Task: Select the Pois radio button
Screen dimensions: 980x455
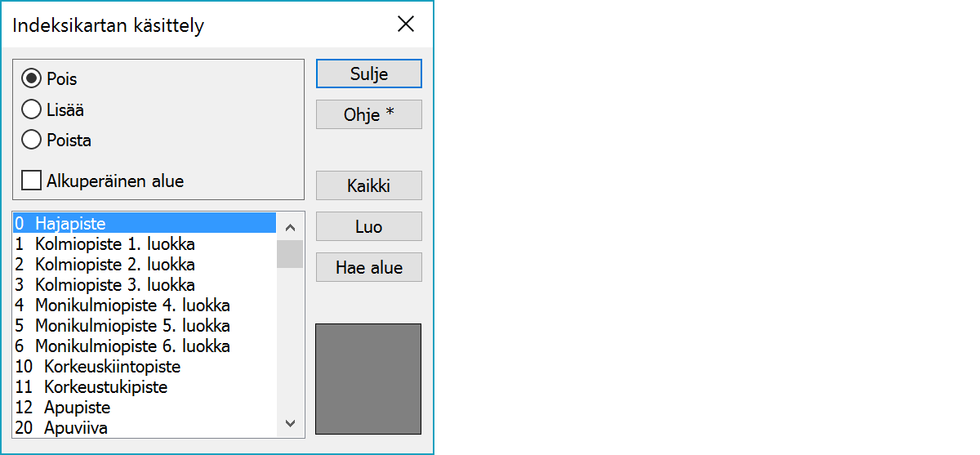Action: (x=32, y=79)
